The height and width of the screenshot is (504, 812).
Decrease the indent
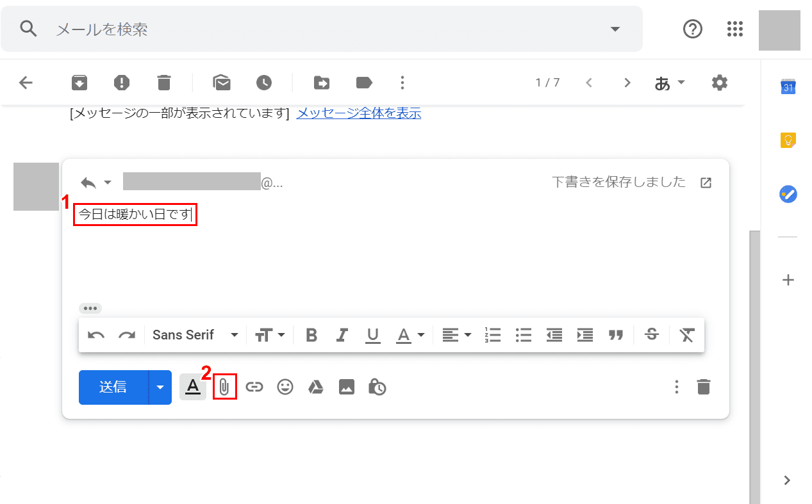(x=554, y=335)
